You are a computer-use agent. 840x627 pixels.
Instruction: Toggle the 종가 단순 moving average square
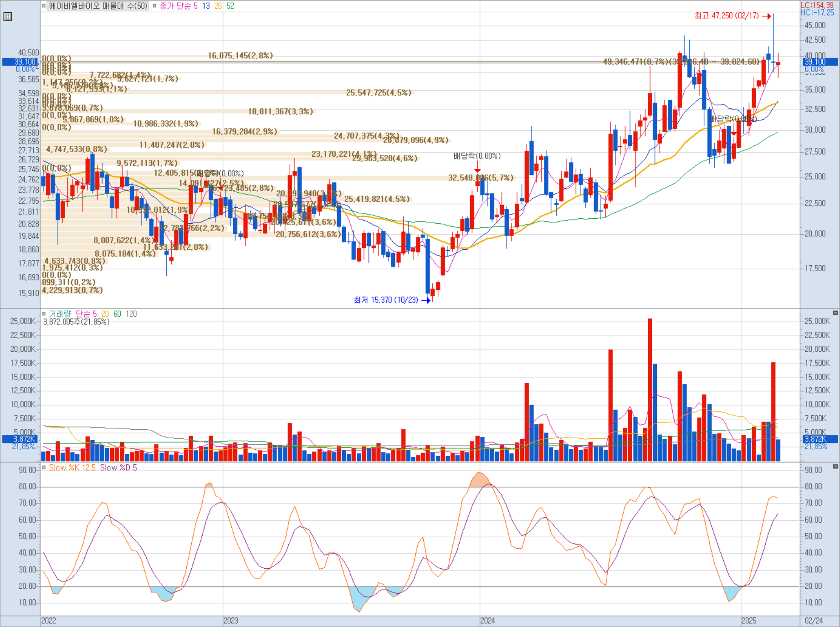tap(154, 6)
